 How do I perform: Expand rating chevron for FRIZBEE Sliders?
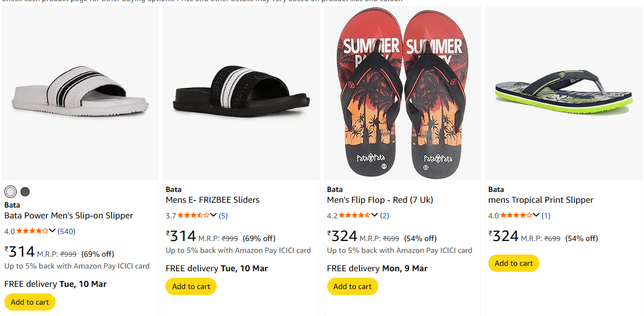point(213,215)
